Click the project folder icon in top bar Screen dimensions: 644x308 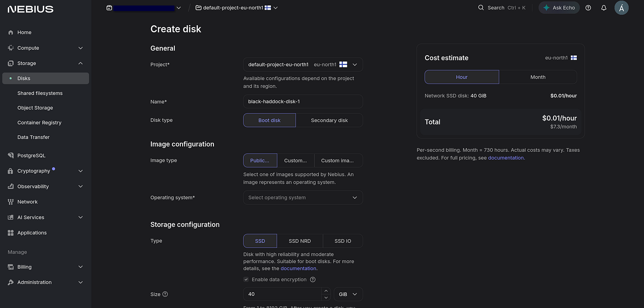198,8
